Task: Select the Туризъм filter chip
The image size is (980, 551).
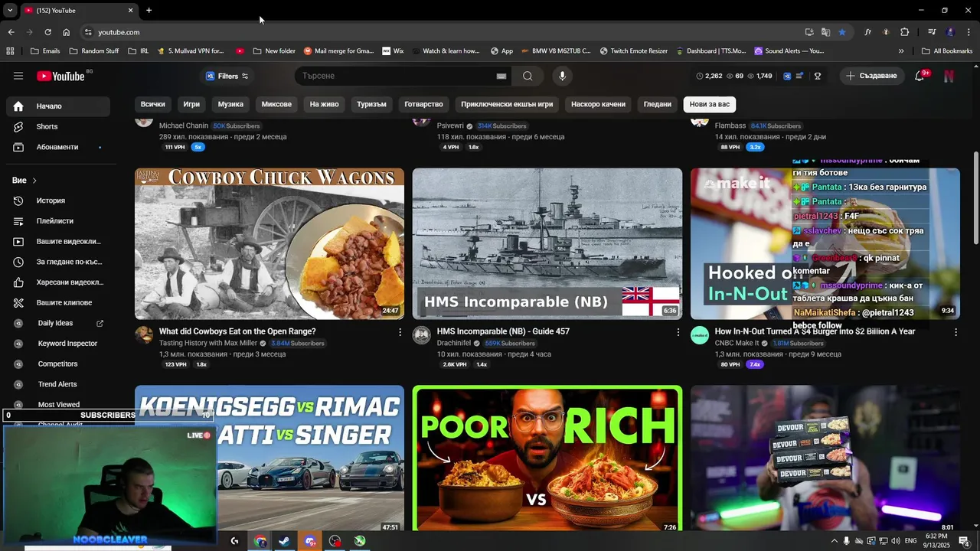Action: coord(371,104)
